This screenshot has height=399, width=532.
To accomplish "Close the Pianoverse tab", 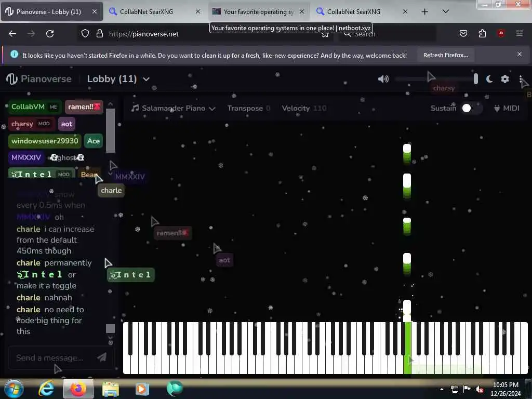I will click(x=95, y=11).
